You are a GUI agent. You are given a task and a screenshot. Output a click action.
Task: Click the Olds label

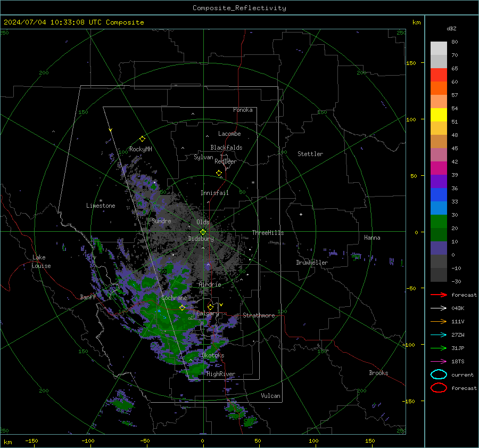point(203,222)
